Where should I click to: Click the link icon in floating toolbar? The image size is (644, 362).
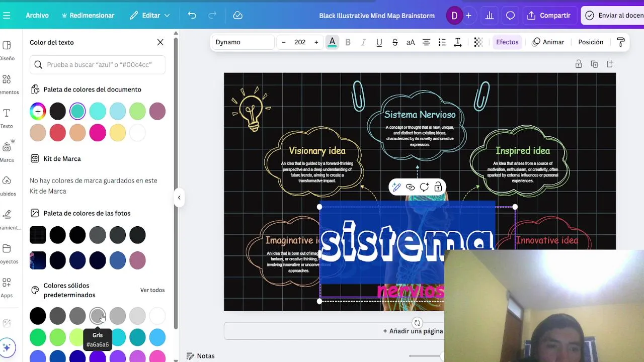point(411,188)
